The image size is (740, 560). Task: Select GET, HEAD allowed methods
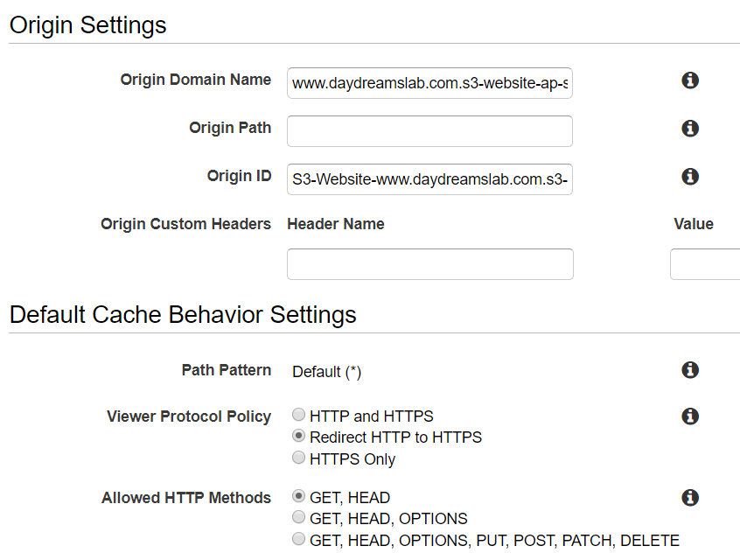coord(299,497)
